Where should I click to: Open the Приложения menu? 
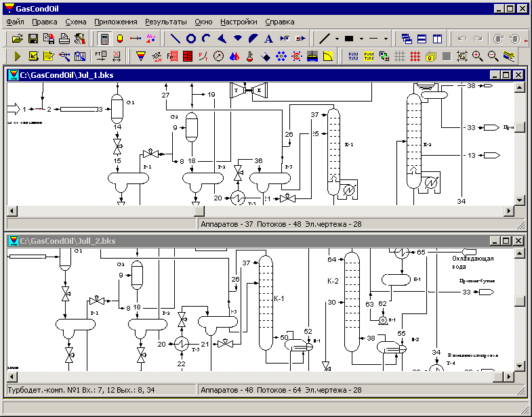pyautogui.click(x=116, y=22)
